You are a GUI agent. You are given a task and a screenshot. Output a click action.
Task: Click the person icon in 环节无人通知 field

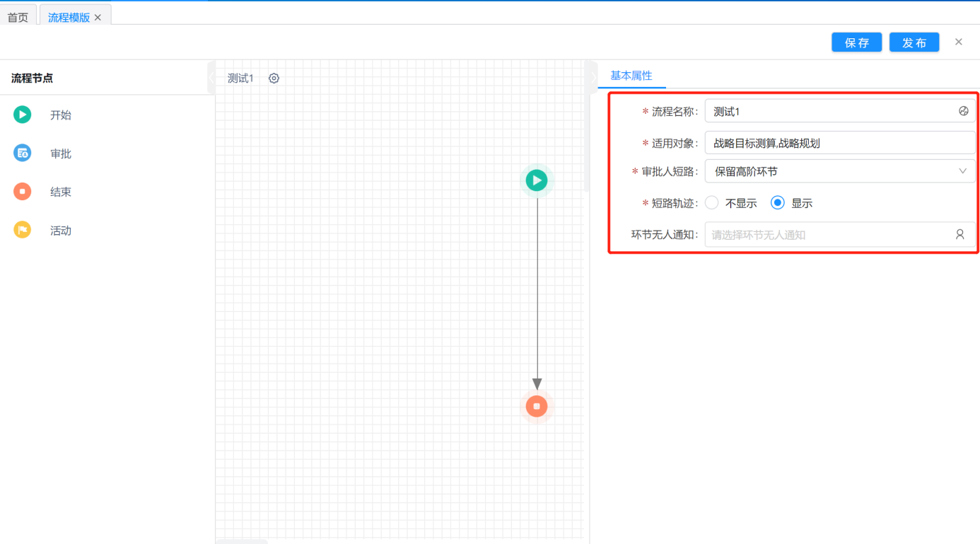pos(959,235)
